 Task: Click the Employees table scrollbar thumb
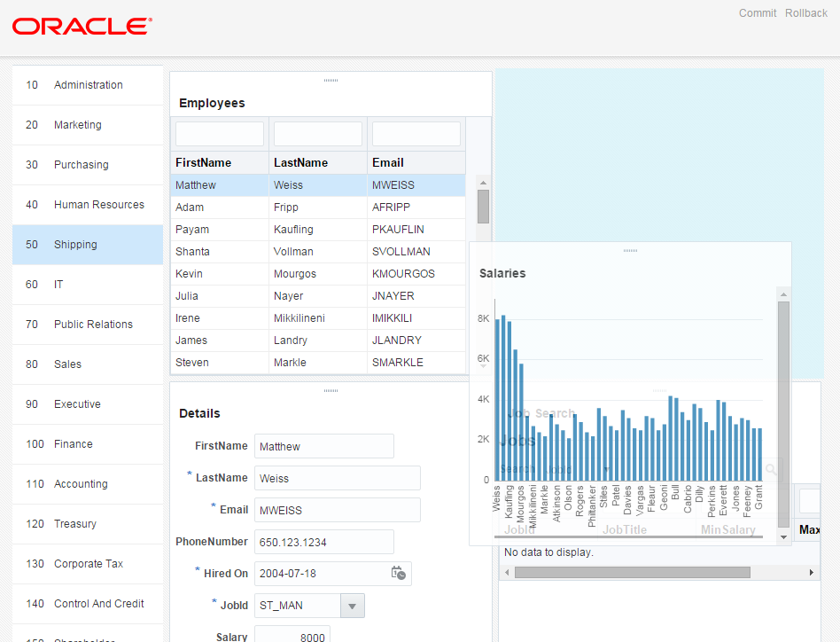coord(483,207)
